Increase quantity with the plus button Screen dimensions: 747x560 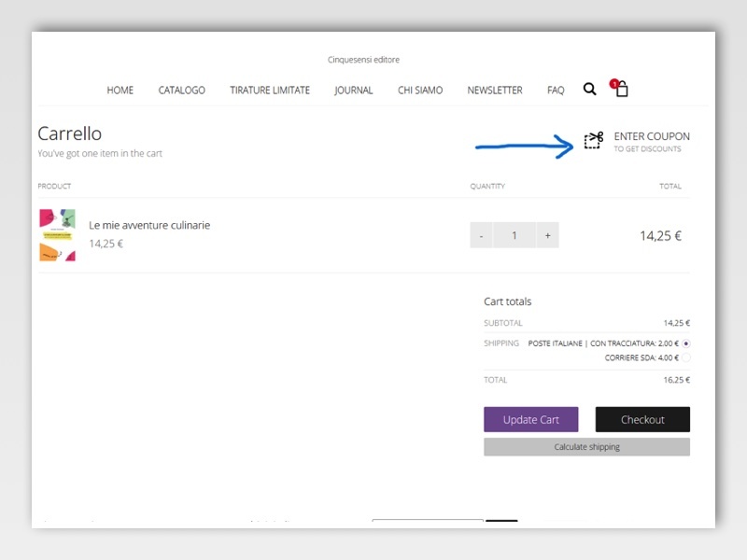547,235
